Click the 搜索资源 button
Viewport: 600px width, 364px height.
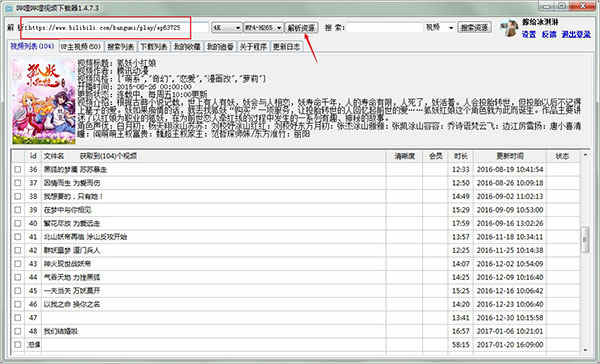(x=474, y=28)
